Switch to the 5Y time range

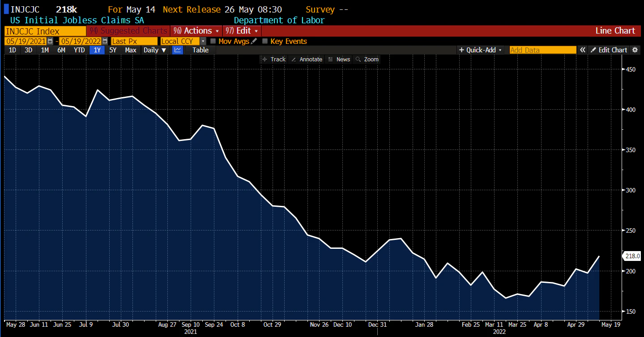113,50
